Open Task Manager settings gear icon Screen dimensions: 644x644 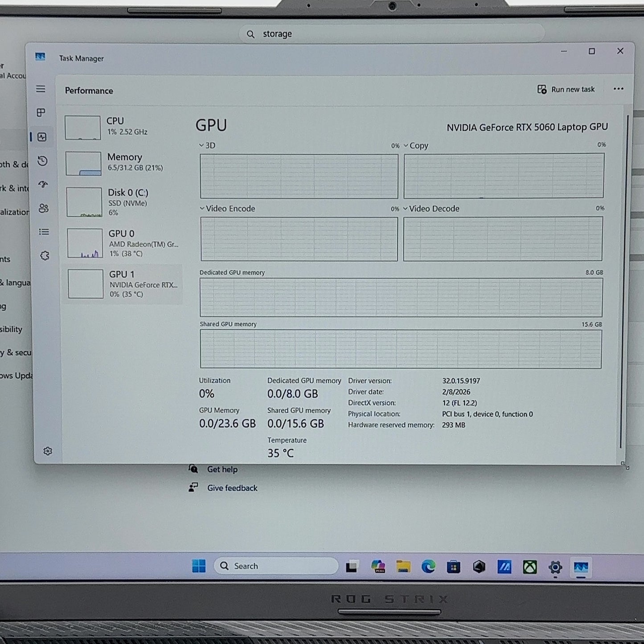click(x=48, y=451)
